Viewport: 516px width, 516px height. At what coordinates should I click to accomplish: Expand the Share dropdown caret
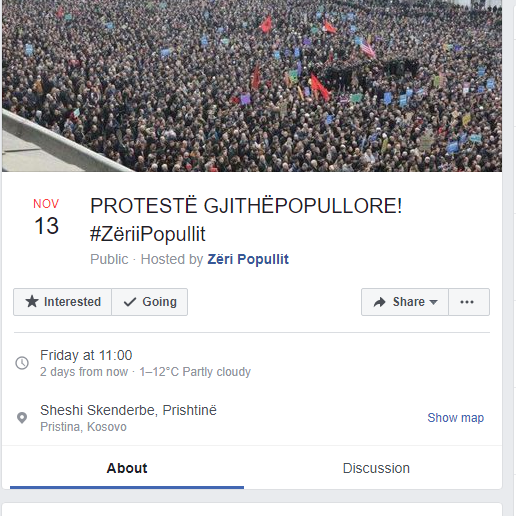[433, 302]
